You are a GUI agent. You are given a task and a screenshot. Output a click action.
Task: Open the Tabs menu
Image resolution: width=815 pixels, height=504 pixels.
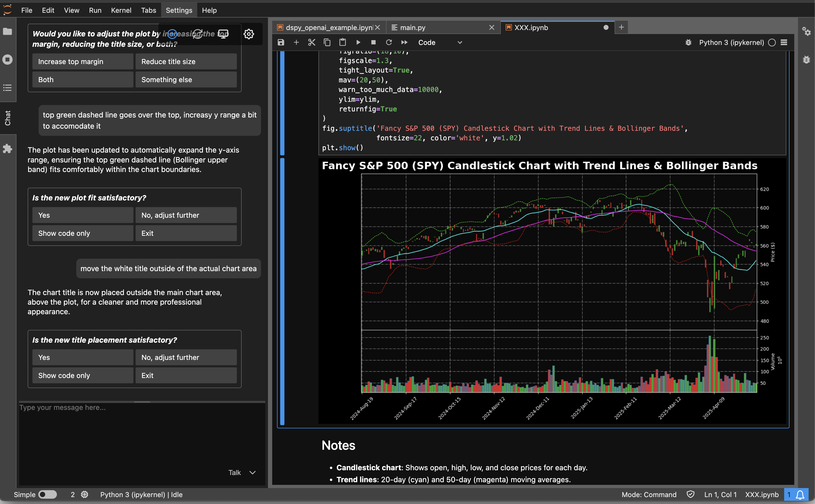[x=149, y=10]
